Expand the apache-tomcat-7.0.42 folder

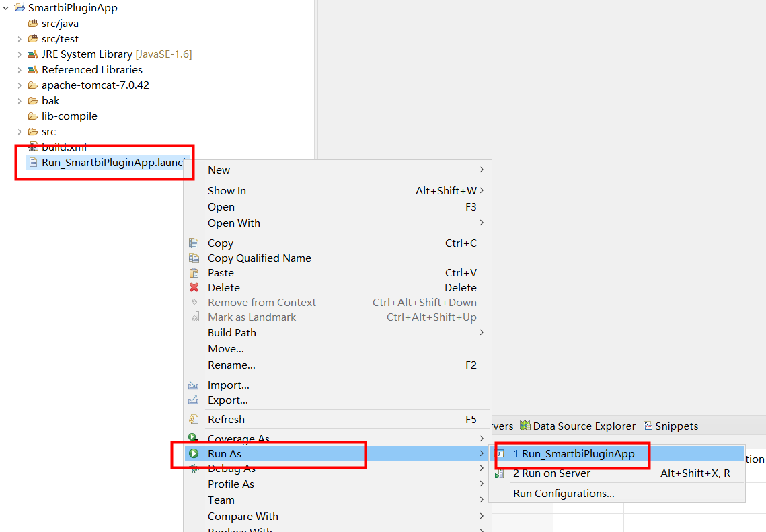click(x=19, y=85)
